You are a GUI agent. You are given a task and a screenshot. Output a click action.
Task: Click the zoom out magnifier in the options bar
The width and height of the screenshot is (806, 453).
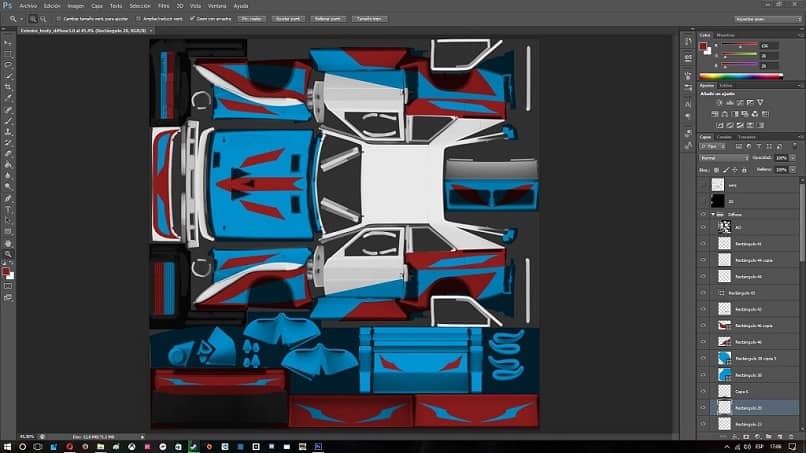click(45, 18)
